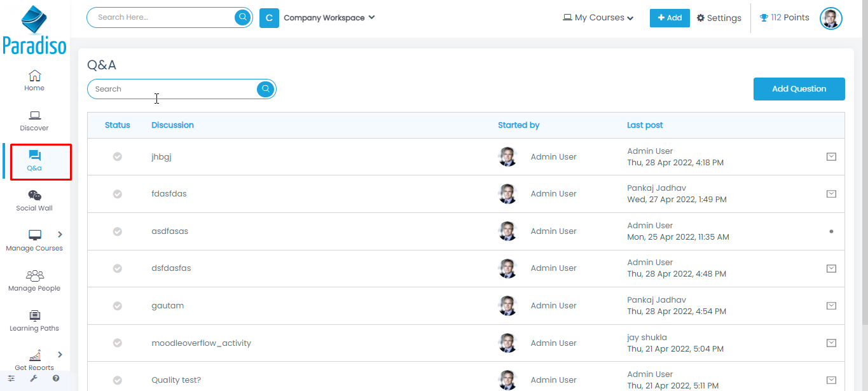Expand the Manage Courses submenu arrow

pyautogui.click(x=60, y=234)
